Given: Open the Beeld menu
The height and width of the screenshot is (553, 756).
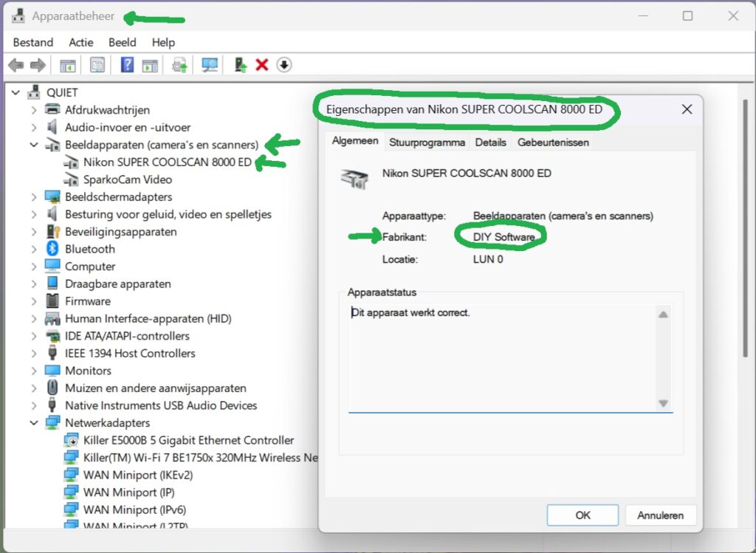Looking at the screenshot, I should [x=123, y=42].
